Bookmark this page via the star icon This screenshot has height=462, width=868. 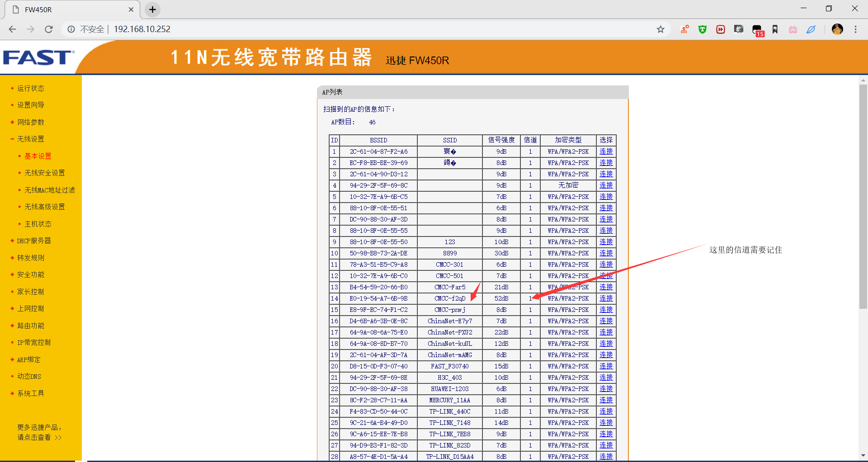(661, 29)
